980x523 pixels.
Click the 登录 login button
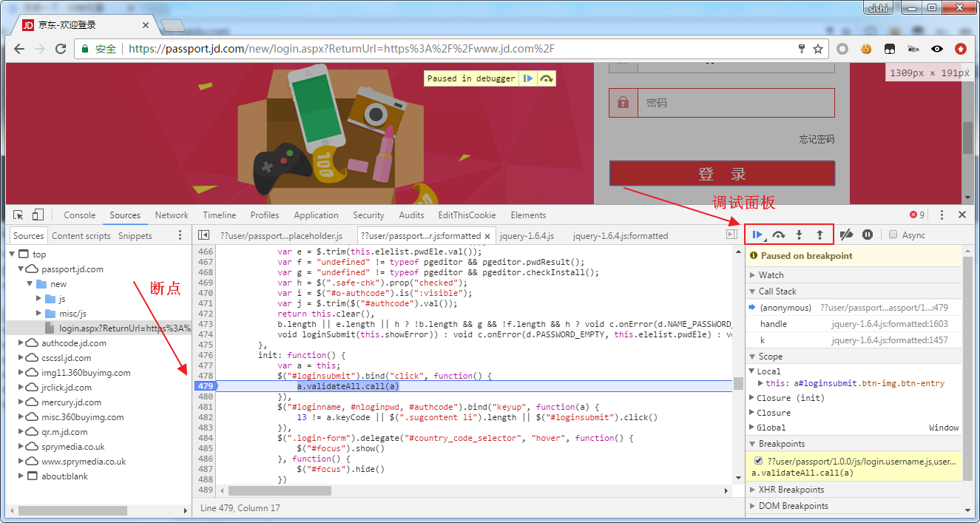(x=722, y=174)
